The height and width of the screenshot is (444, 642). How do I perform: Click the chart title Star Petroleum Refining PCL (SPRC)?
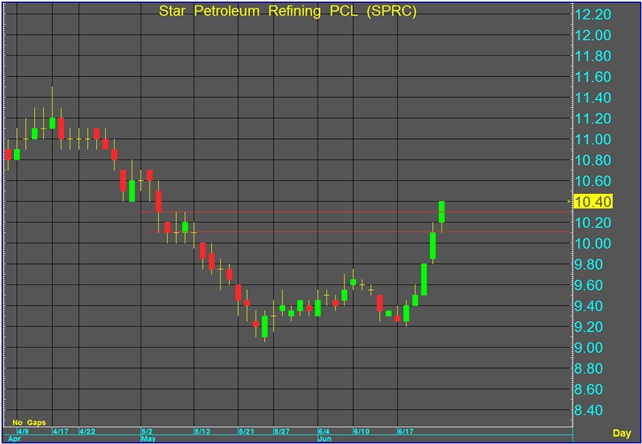point(287,11)
